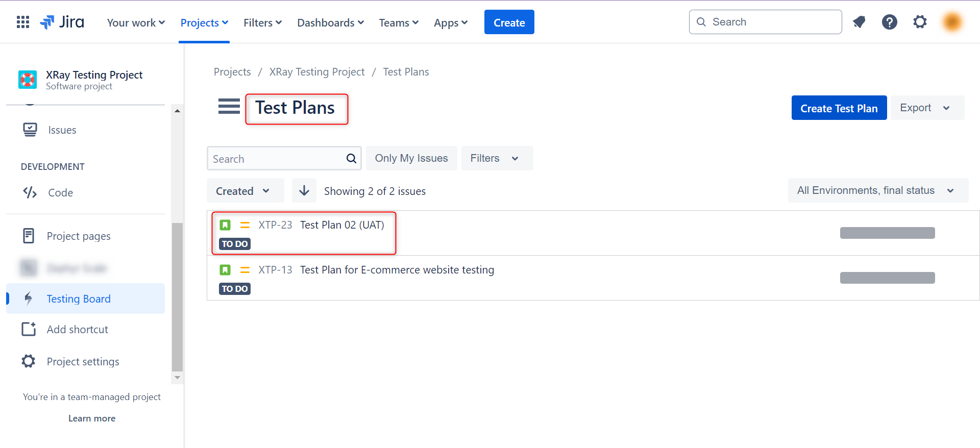Open the Created sort dropdown
Screen dimensions: 980x448
[245, 191]
